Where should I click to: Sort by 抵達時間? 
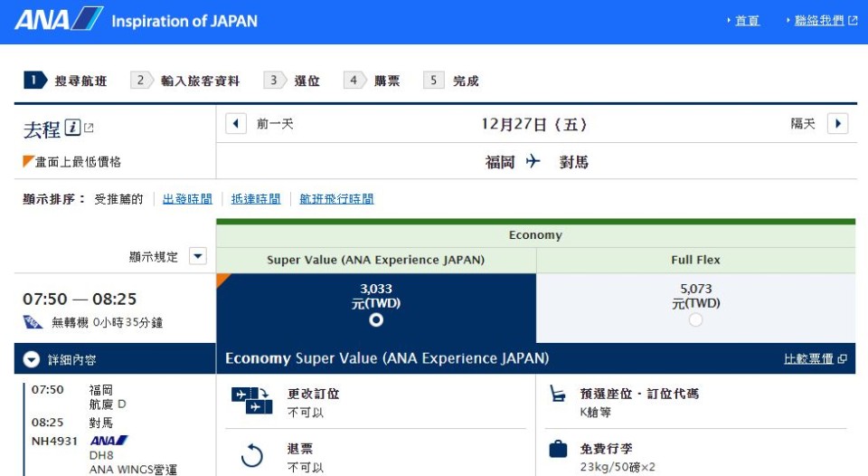(256, 199)
